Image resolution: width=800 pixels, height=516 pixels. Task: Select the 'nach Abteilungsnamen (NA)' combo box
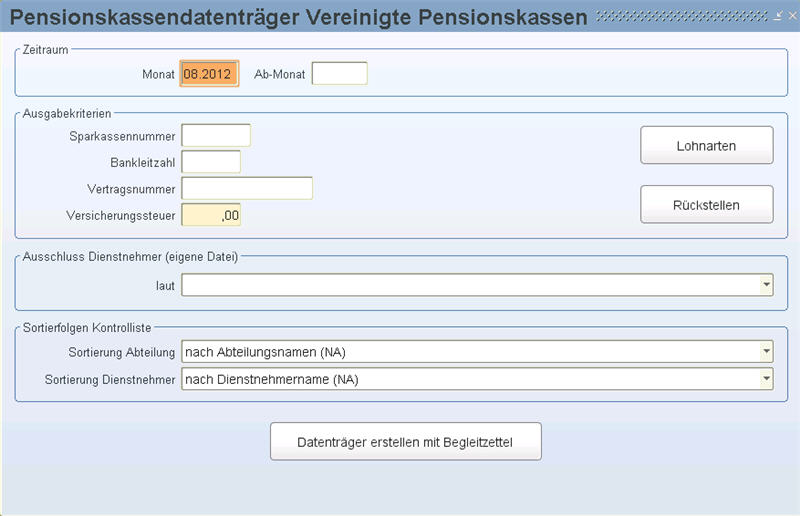pos(477,352)
